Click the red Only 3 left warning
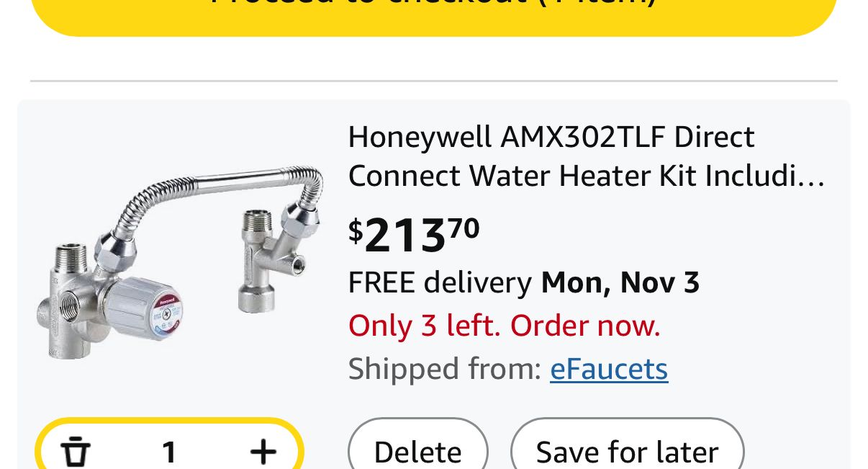The width and height of the screenshot is (868, 469). click(x=504, y=326)
